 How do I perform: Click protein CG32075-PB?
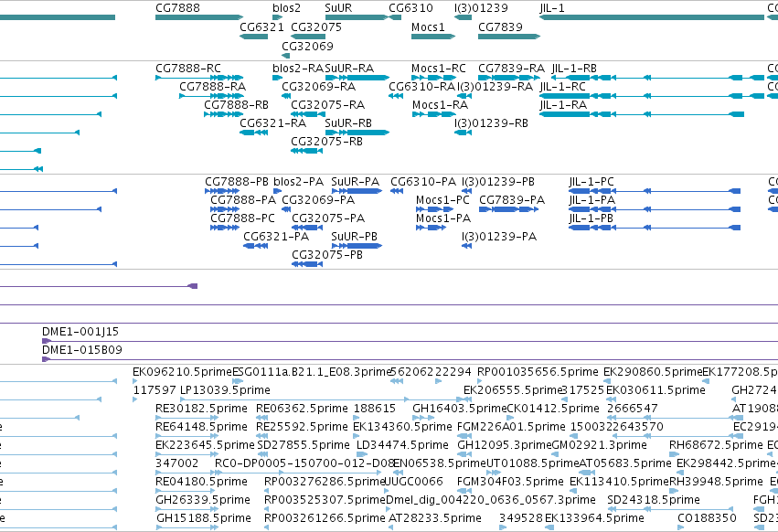click(327, 255)
